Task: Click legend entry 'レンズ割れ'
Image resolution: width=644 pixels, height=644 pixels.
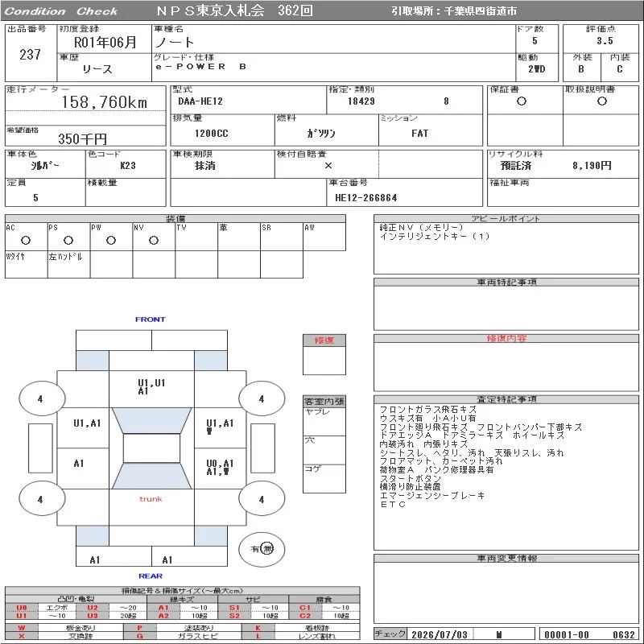Action: coord(316,636)
